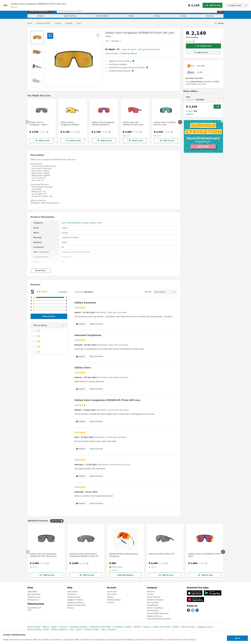Open the Running tab

pyautogui.click(x=157, y=16)
